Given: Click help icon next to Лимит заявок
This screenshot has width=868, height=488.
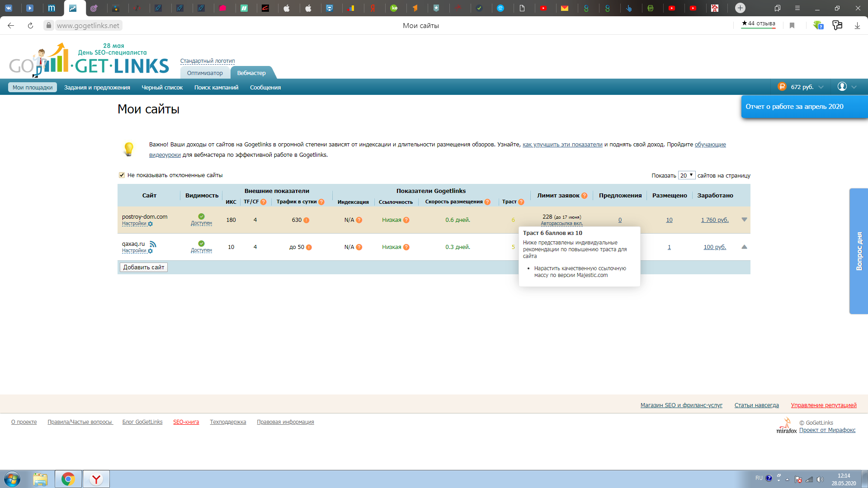Looking at the screenshot, I should click(x=585, y=196).
